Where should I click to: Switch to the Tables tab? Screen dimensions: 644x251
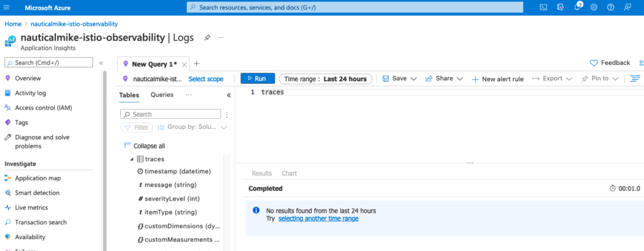pos(129,95)
